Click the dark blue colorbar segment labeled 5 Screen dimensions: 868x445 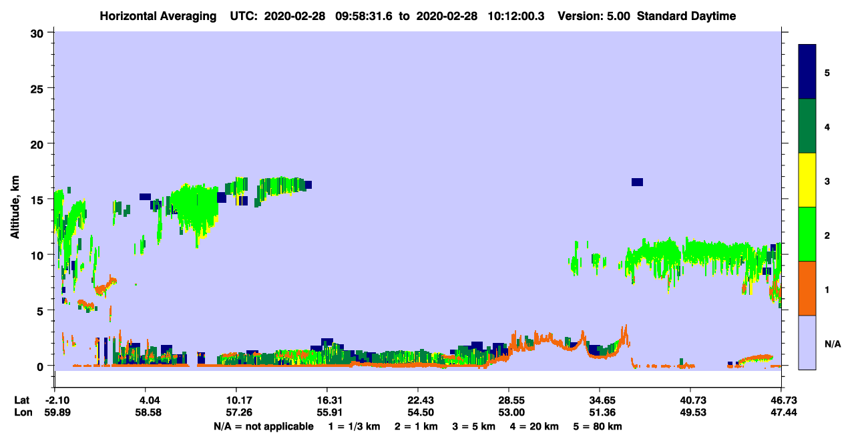[807, 72]
